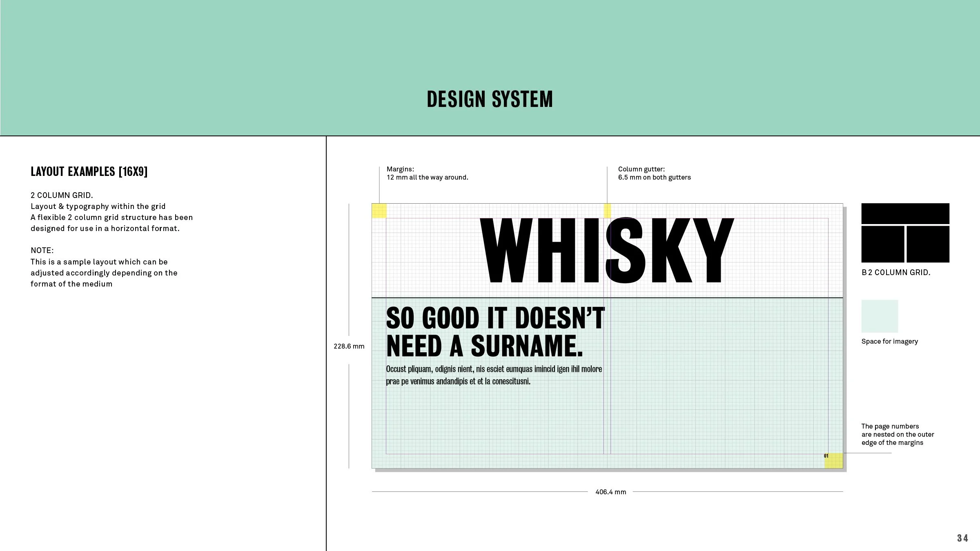Click the B 2 COLUMN GRID label
This screenshot has height=551, width=980.
point(896,272)
